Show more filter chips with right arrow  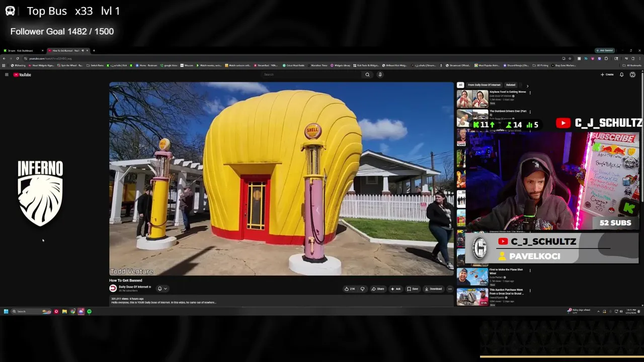pyautogui.click(x=527, y=86)
